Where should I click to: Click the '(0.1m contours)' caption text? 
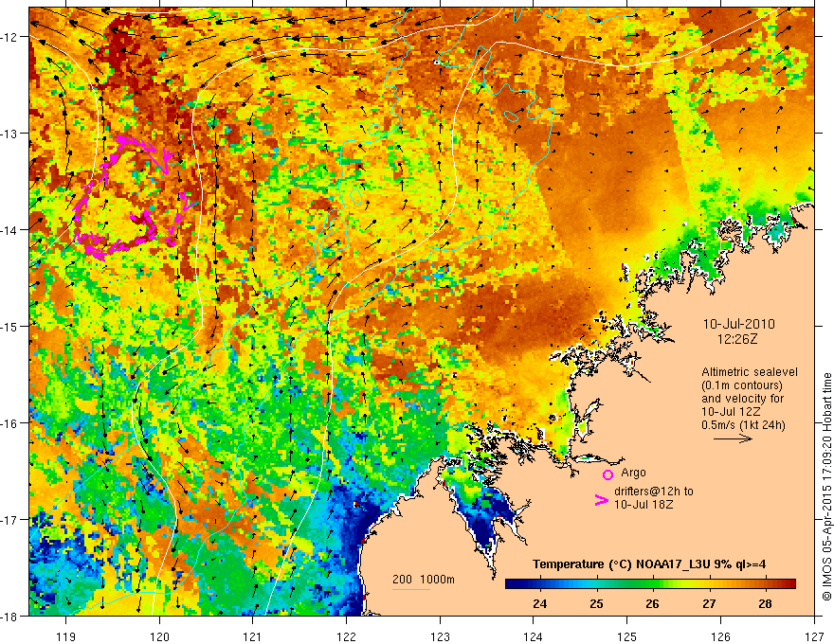[742, 385]
